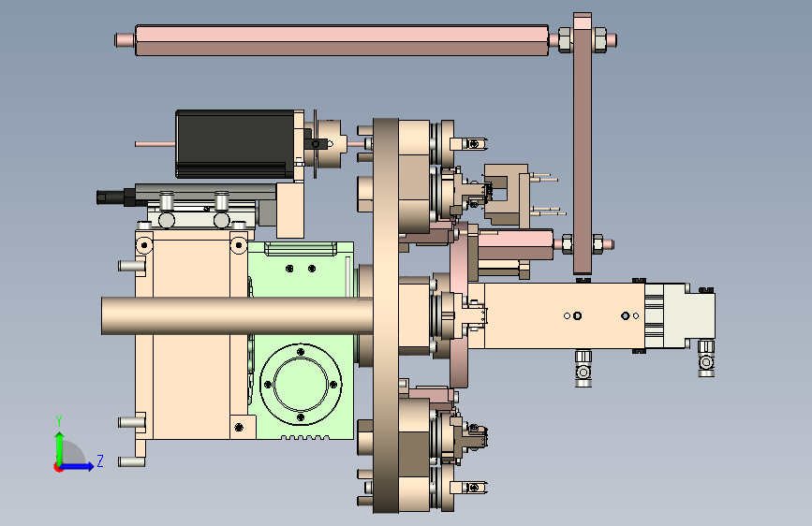
Task: Select the long rectangular gripper cylinder body
Action: (565, 315)
